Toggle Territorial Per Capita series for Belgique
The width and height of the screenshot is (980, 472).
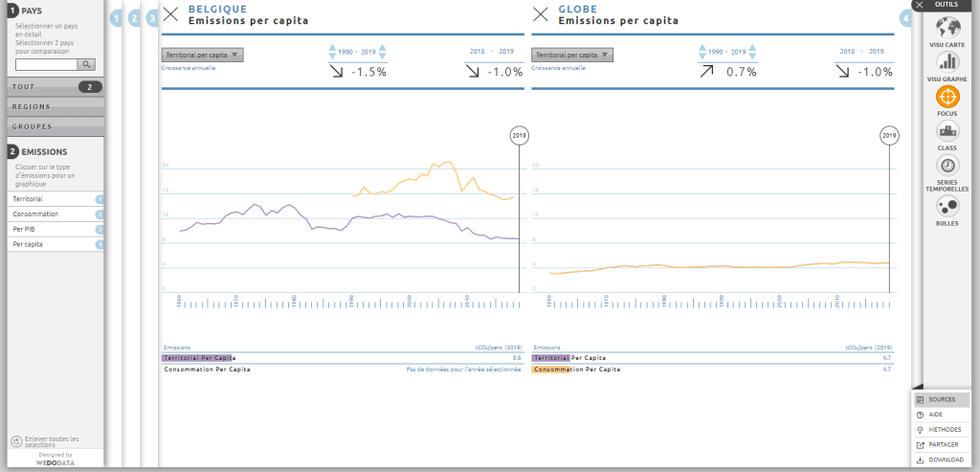point(199,357)
